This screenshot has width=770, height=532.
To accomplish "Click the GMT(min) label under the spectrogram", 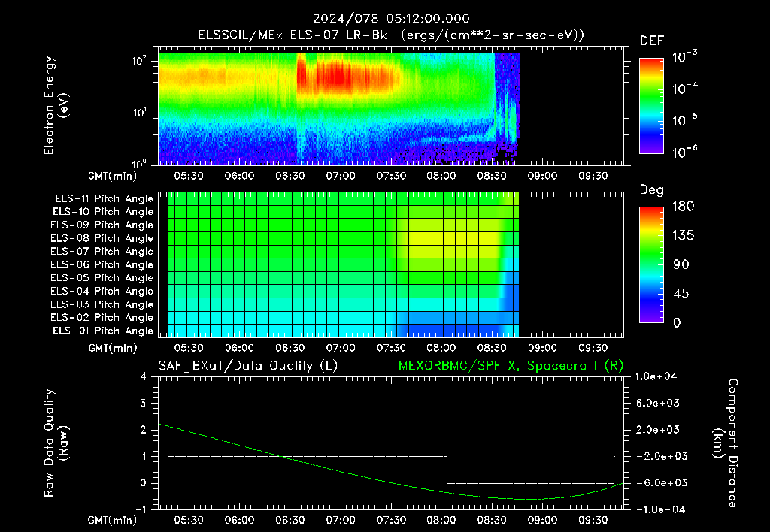I will pyautogui.click(x=113, y=176).
